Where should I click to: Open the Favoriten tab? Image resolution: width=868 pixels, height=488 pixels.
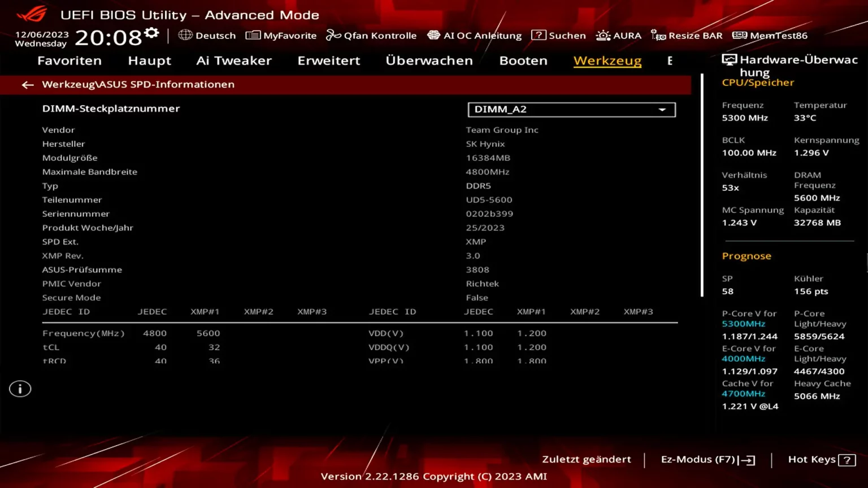pyautogui.click(x=69, y=60)
